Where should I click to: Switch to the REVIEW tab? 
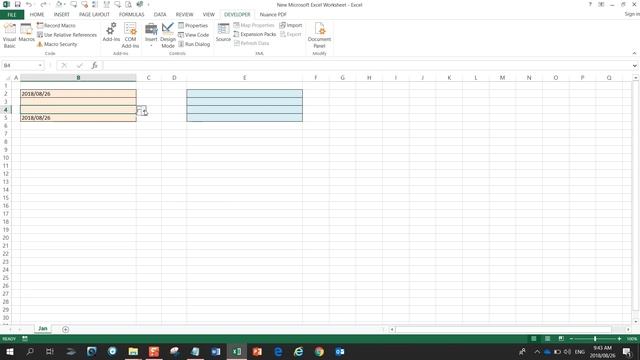(x=184, y=15)
